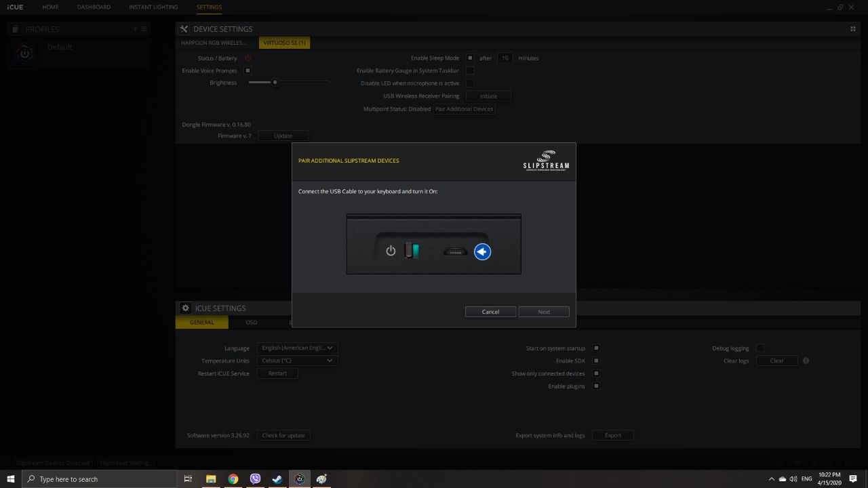
Task: Open the Language dropdown
Action: click(298, 348)
